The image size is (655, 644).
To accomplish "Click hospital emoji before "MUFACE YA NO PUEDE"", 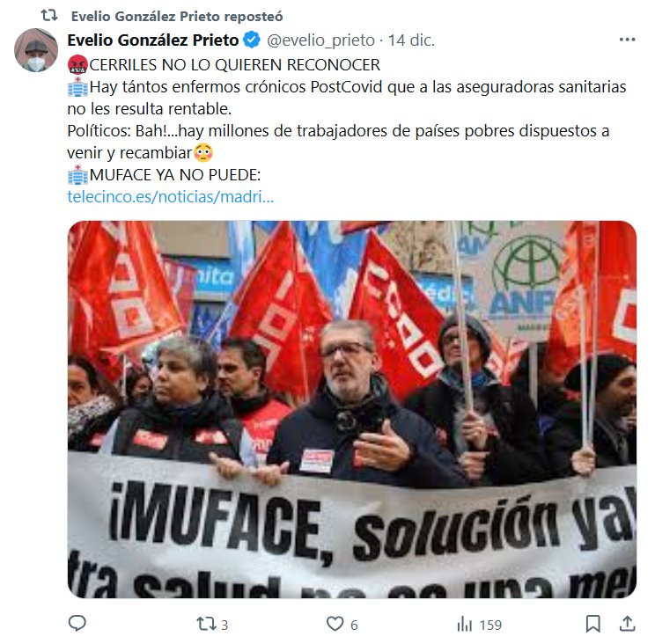I will point(77,174).
